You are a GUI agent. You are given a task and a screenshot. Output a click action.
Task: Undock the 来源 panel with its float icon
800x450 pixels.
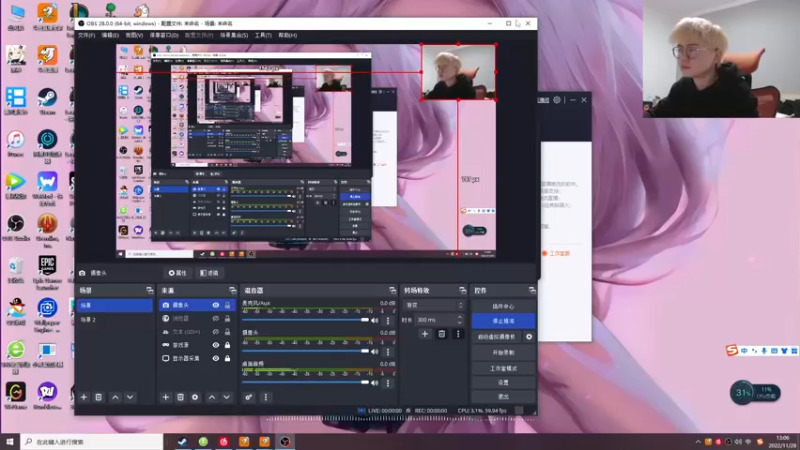tap(233, 290)
